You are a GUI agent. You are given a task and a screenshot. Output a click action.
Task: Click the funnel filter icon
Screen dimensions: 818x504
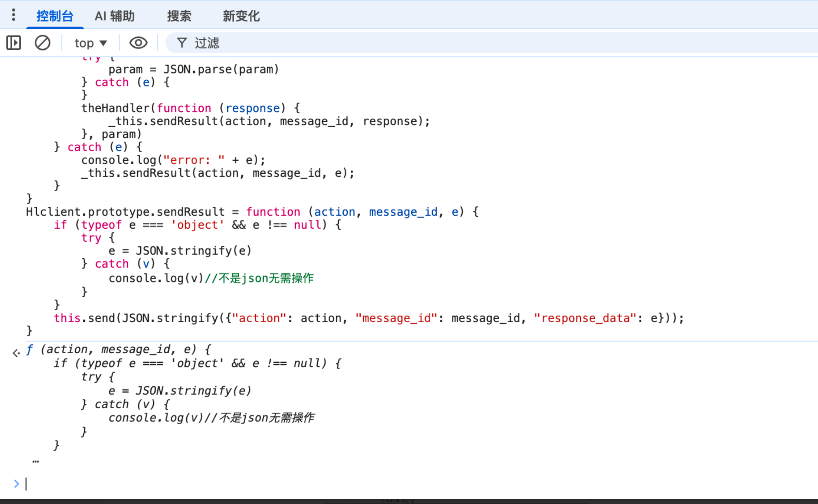(x=181, y=43)
